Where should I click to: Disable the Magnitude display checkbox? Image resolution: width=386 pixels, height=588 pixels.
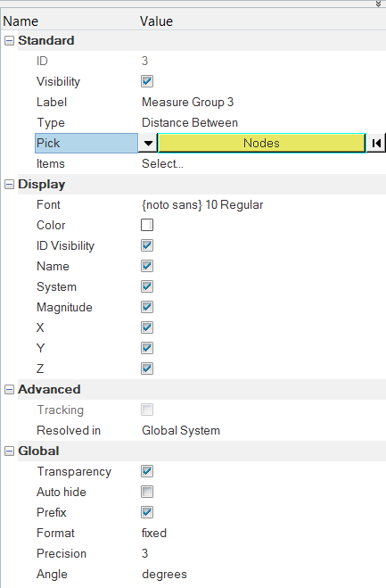pos(147,307)
